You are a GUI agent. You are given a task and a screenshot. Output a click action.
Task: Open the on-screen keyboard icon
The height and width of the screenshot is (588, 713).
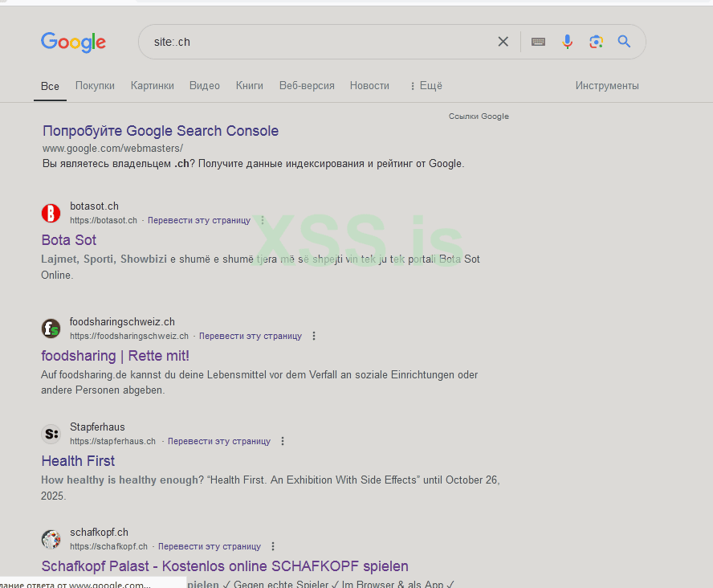(x=539, y=42)
